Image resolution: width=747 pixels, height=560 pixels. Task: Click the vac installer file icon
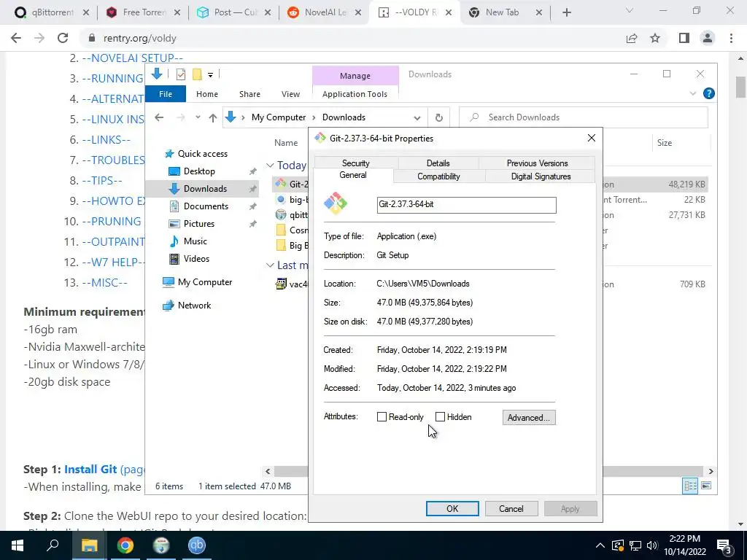281,284
